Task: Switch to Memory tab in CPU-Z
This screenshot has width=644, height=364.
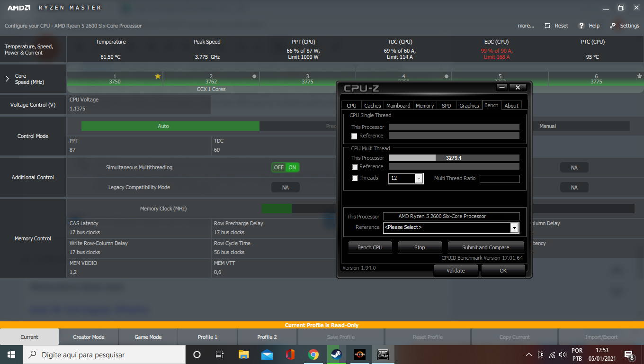Action: tap(425, 106)
